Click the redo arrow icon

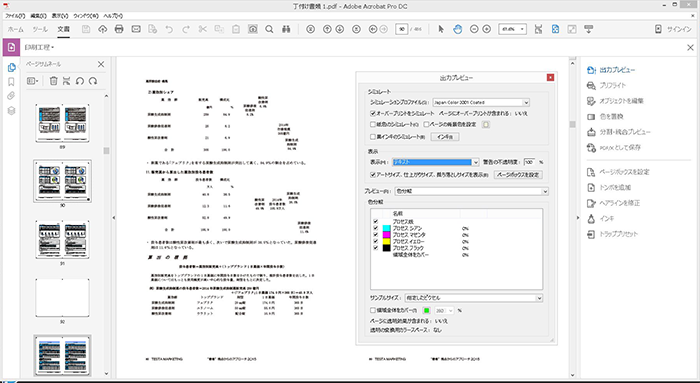pos(186,29)
